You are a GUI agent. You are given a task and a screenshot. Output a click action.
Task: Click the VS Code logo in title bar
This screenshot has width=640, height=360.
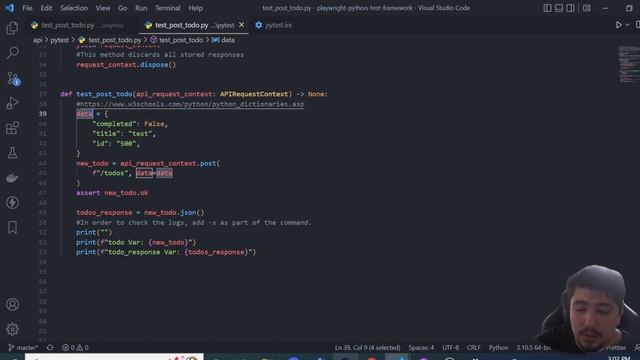pos(9,8)
